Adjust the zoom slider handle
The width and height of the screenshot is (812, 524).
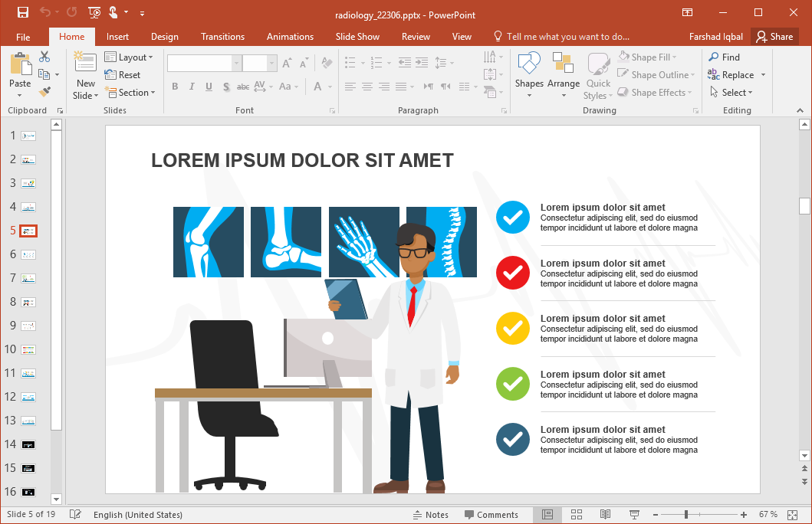(x=686, y=515)
